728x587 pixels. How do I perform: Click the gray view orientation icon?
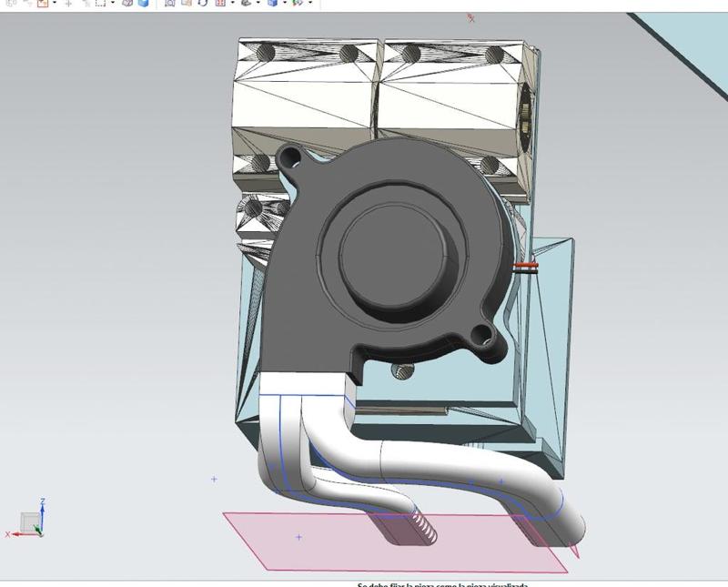(247, 3)
